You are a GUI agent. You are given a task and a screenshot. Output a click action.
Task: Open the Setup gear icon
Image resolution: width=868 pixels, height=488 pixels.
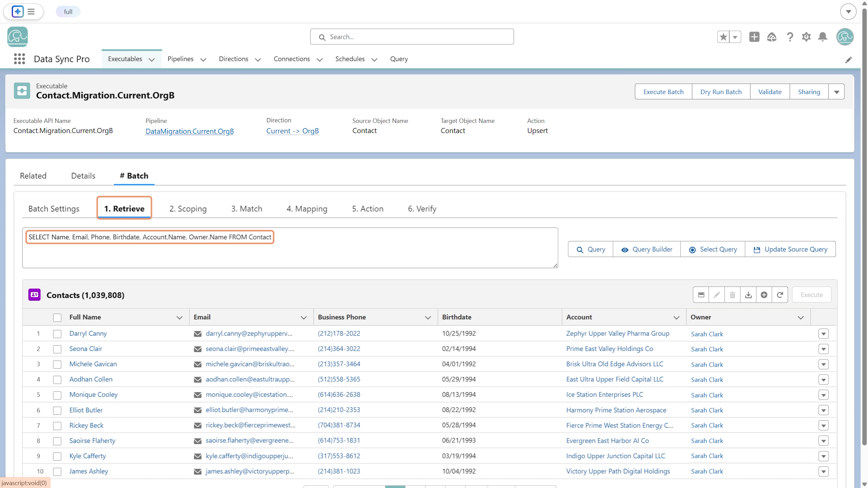[806, 37]
